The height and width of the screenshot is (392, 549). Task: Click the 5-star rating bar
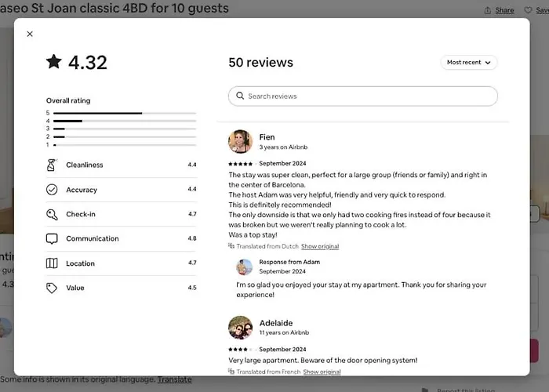[x=125, y=113]
